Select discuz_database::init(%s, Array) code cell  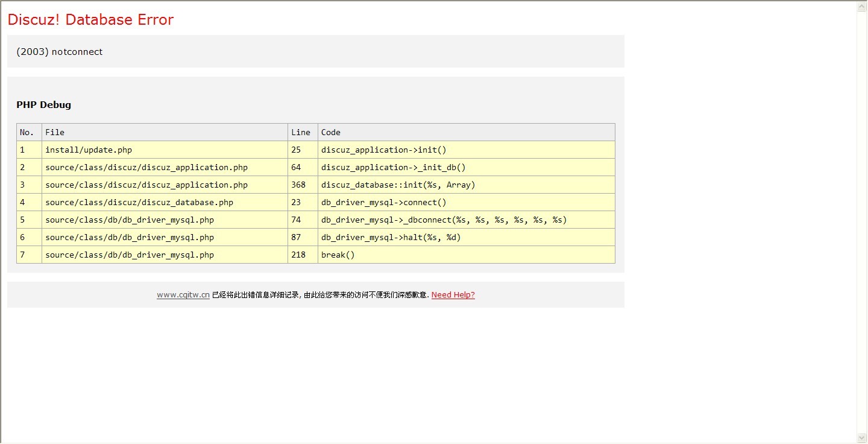[467, 185]
